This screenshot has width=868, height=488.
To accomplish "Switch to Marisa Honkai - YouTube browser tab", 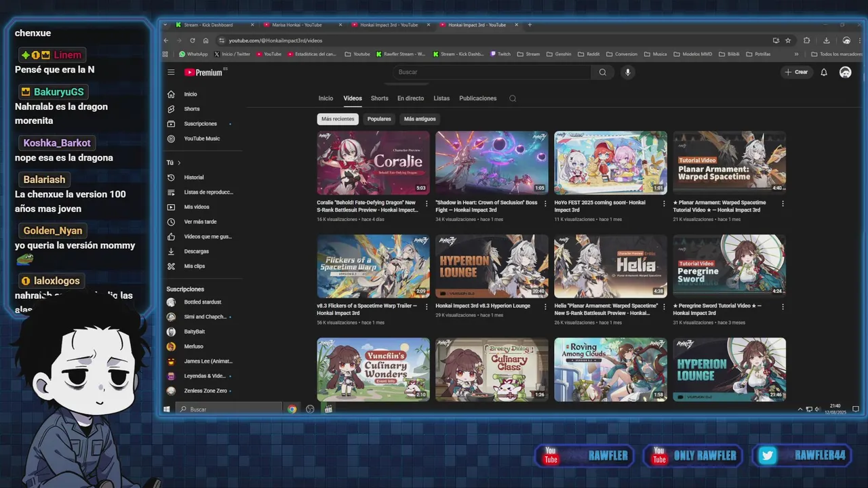I will click(x=302, y=25).
